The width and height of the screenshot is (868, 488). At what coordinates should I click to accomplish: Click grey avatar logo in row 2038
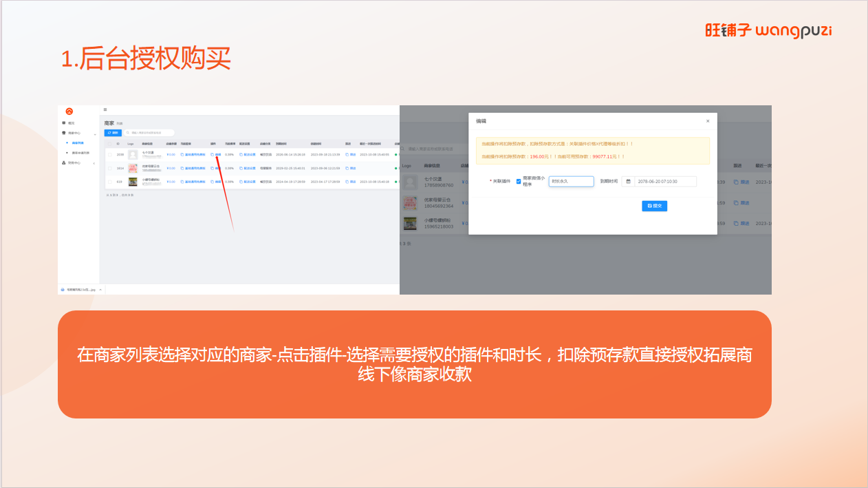click(133, 155)
